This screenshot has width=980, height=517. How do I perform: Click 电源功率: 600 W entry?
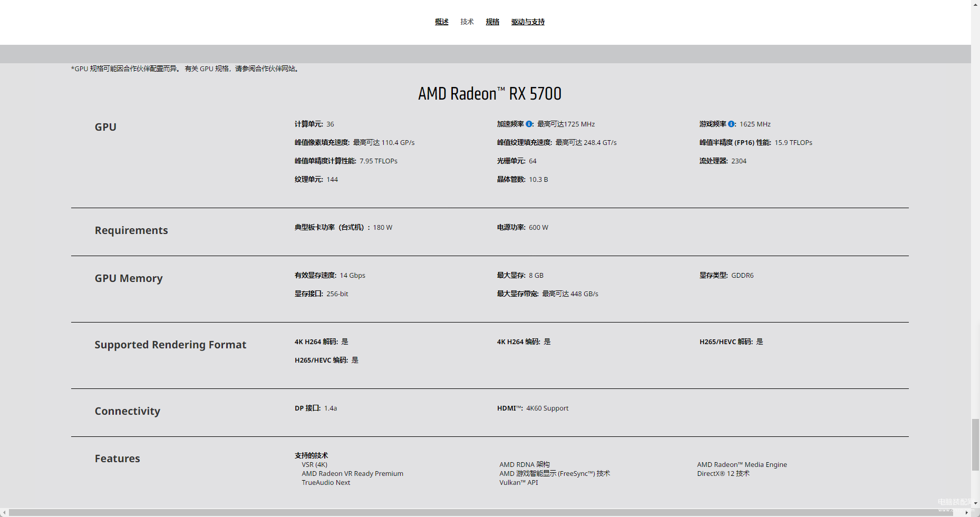[522, 227]
